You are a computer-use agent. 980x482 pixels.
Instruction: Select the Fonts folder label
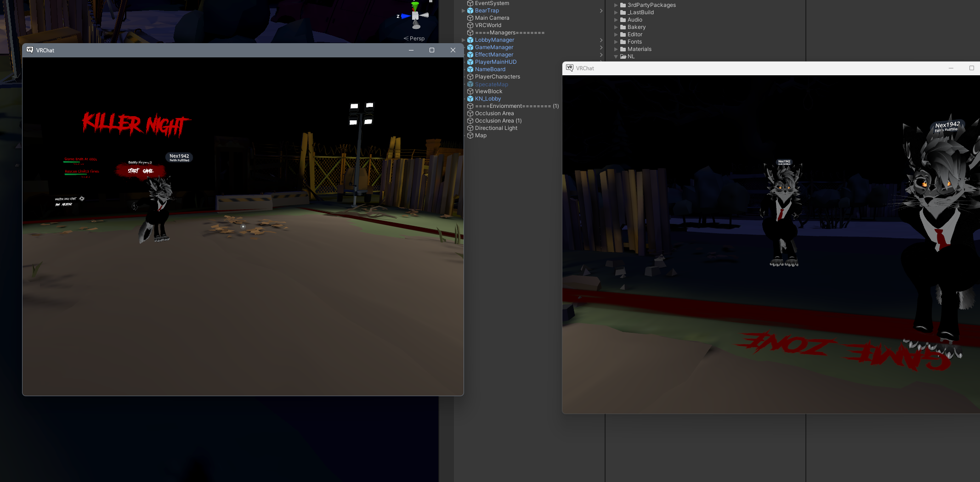[634, 42]
